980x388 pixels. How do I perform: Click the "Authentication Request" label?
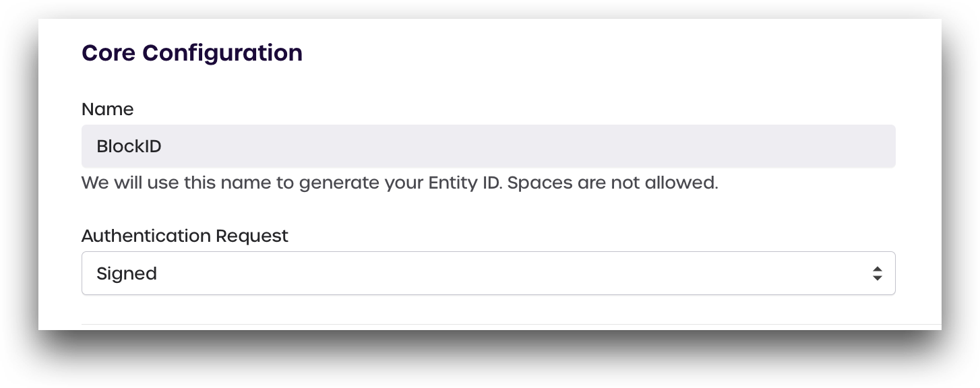coord(184,236)
